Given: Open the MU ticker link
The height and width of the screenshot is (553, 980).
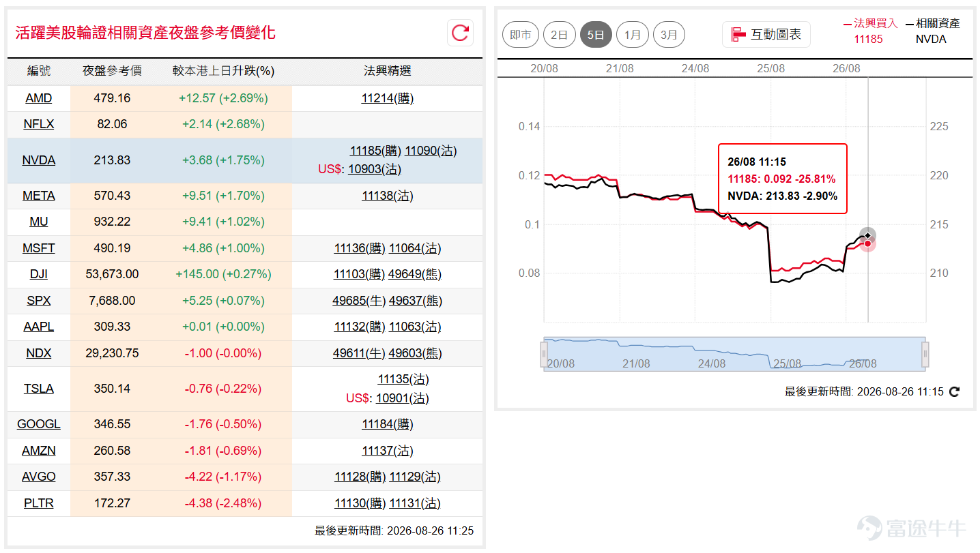Looking at the screenshot, I should click(x=39, y=222).
